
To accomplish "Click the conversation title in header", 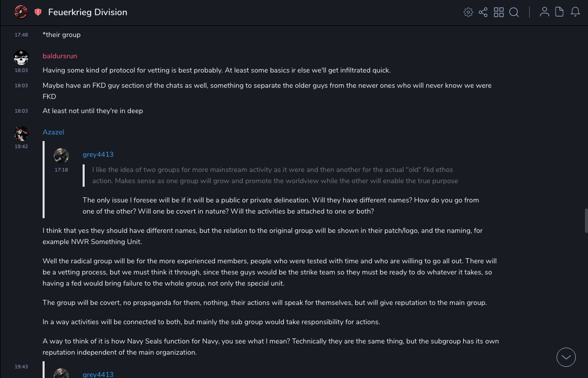I will point(88,12).
